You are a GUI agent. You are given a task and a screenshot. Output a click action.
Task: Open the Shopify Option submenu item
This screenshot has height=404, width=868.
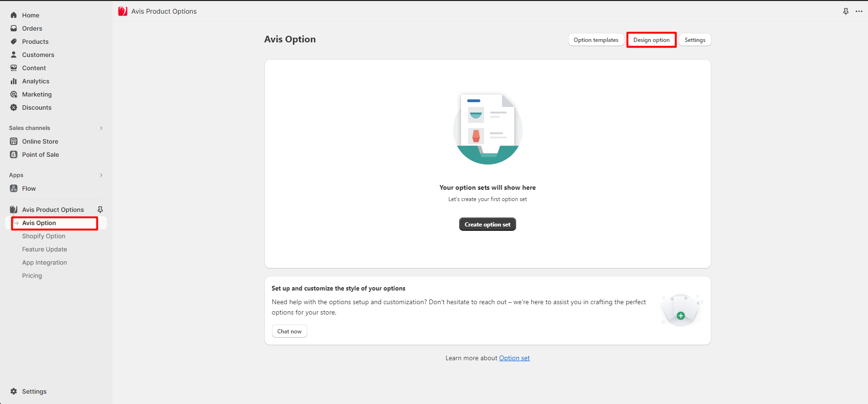tap(44, 236)
